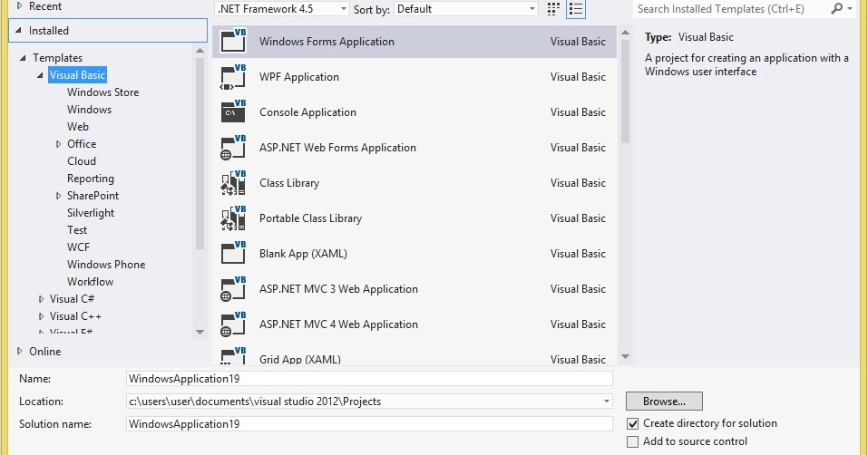
Task: Select the Windows template category
Action: pos(89,110)
